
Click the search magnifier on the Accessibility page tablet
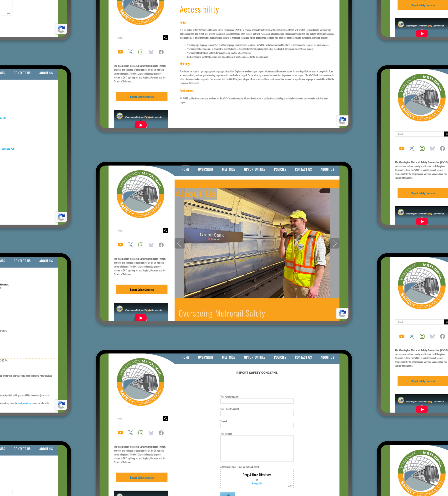click(166, 38)
